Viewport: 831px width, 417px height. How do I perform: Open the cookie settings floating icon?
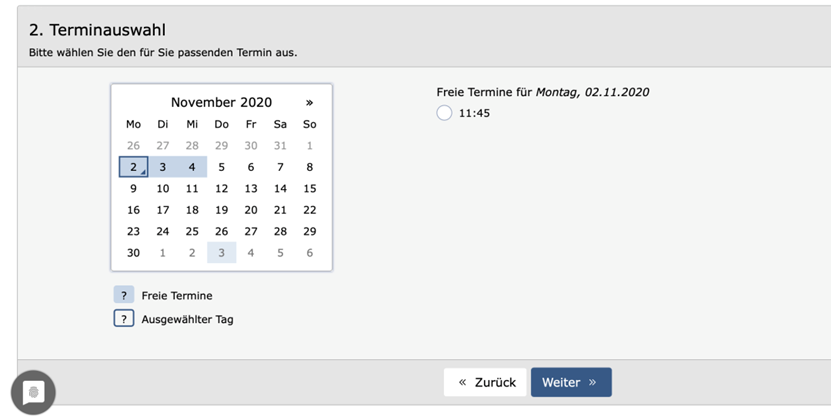pos(33,393)
